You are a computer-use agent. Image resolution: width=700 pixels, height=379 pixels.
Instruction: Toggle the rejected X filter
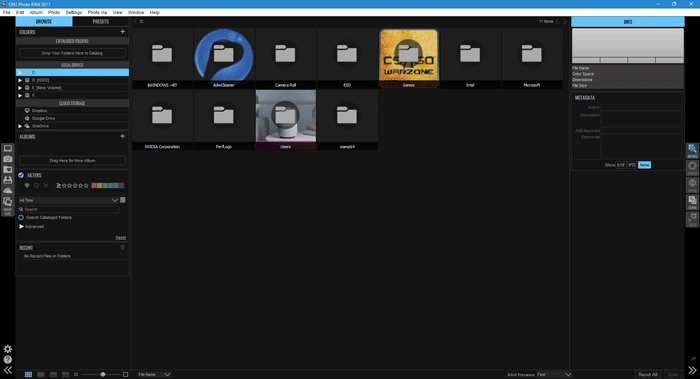pos(46,186)
